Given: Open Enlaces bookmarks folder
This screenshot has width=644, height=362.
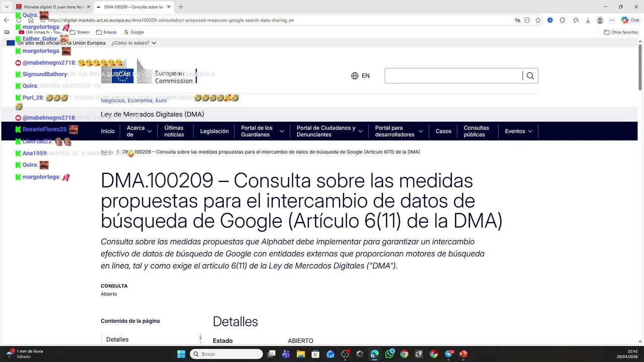Looking at the screenshot, I should pos(106,32).
